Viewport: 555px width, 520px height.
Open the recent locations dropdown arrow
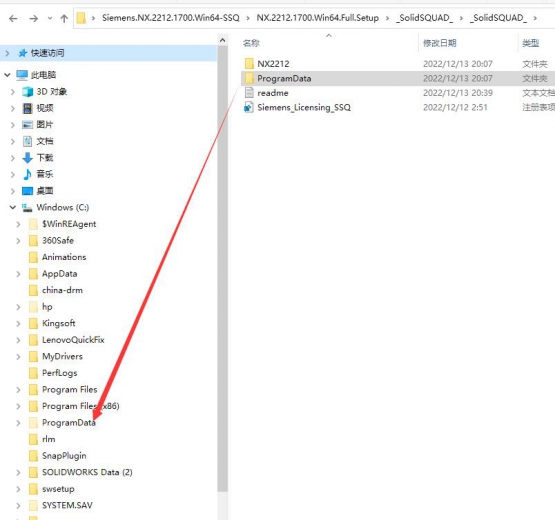pyautogui.click(x=50, y=18)
